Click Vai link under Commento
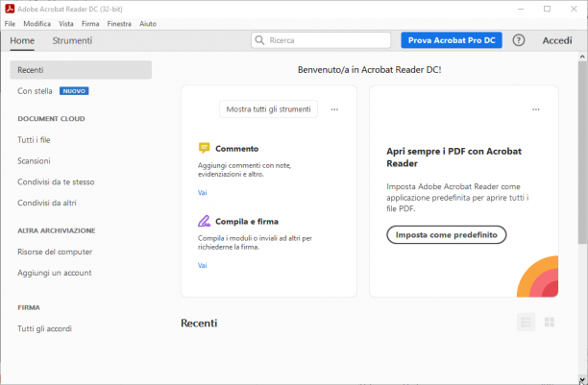 pos(202,193)
